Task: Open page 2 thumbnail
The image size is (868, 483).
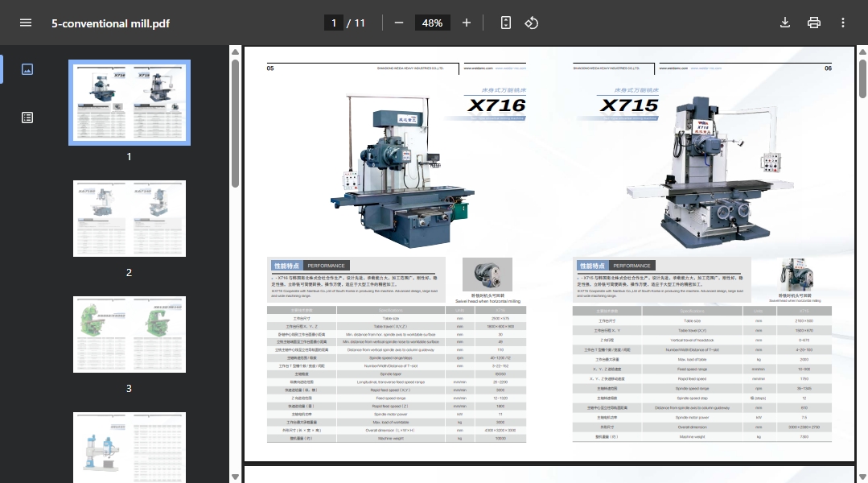Action: 130,218
